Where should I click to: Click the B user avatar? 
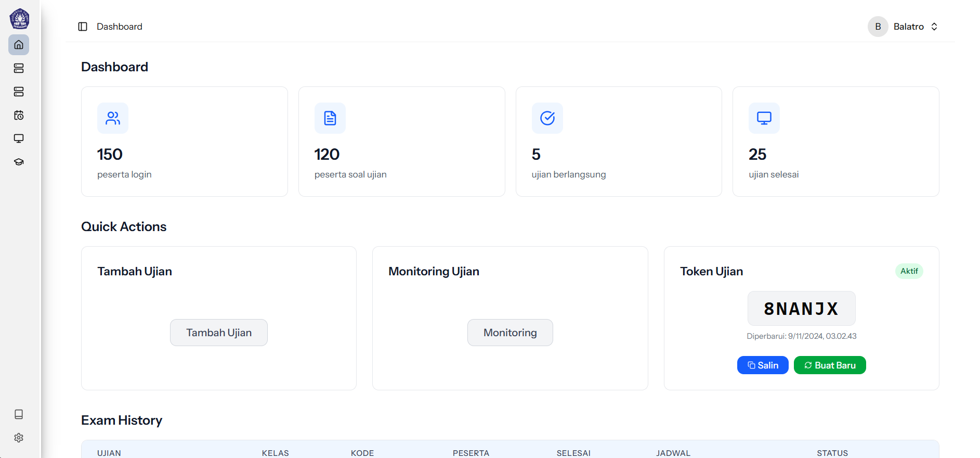coord(878,27)
